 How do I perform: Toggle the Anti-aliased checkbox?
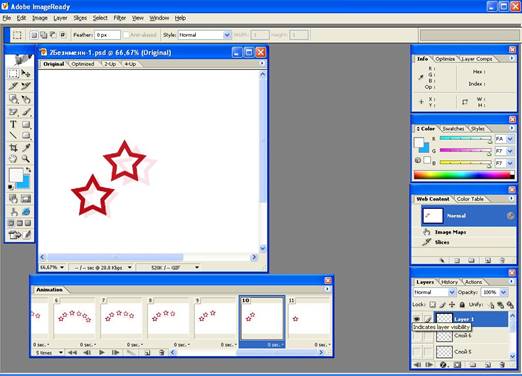pos(126,35)
